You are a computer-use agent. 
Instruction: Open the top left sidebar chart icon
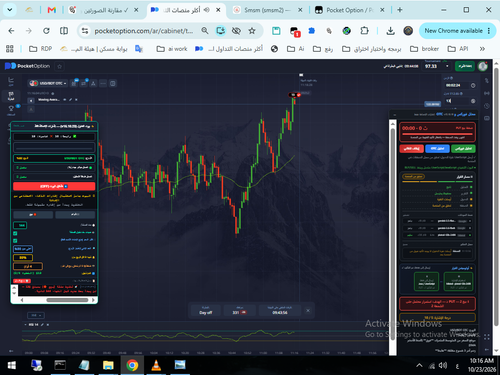coord(11,80)
